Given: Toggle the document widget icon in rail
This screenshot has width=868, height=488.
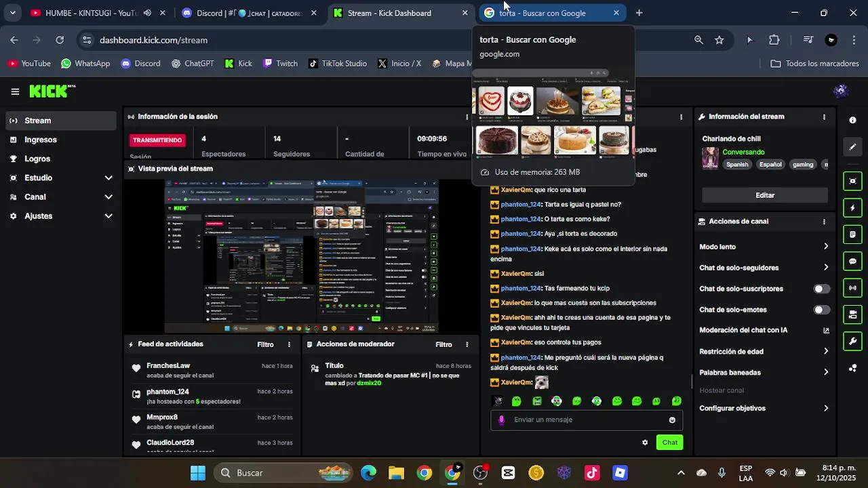Looking at the screenshot, I should (852, 235).
